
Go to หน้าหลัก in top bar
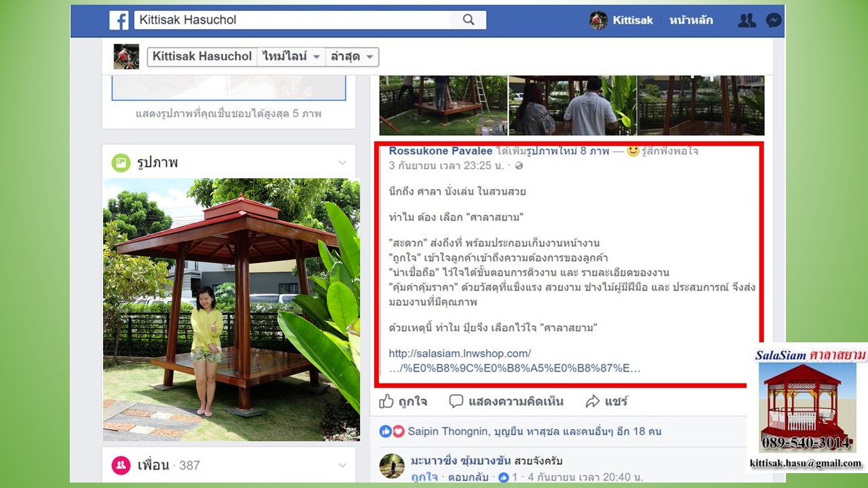pyautogui.click(x=691, y=20)
